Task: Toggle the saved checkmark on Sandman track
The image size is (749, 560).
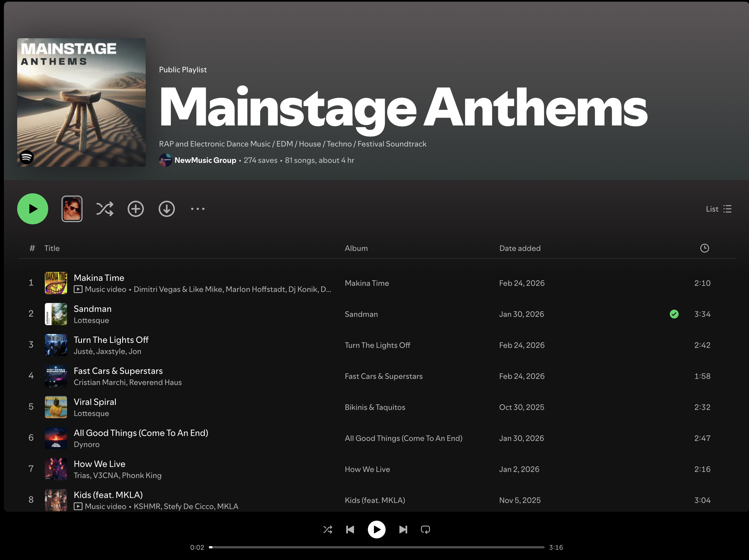Action: coord(674,314)
